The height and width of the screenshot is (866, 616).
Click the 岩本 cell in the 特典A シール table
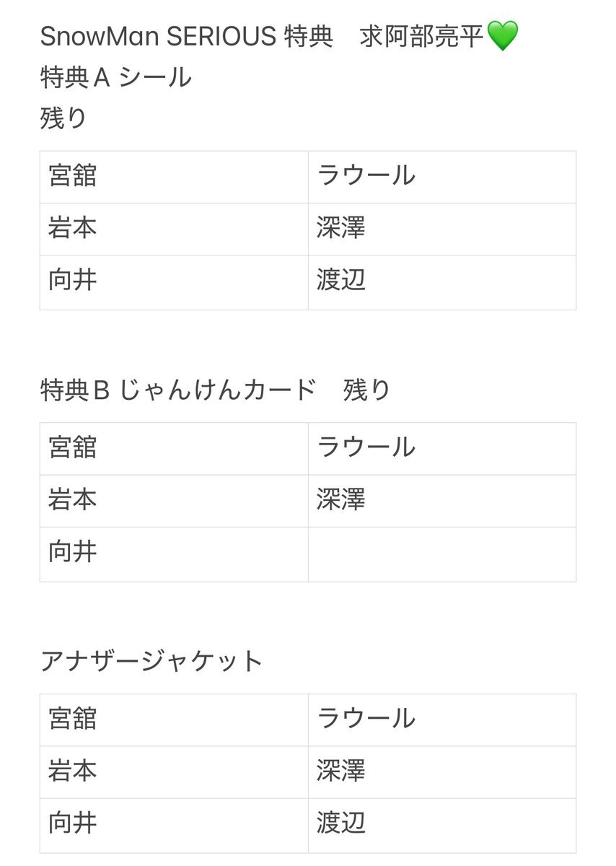pos(174,229)
